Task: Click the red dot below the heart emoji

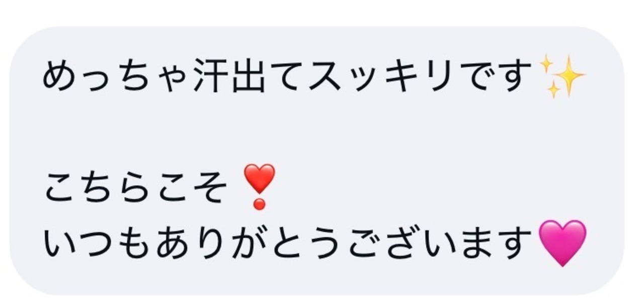Action: pyautogui.click(x=259, y=204)
